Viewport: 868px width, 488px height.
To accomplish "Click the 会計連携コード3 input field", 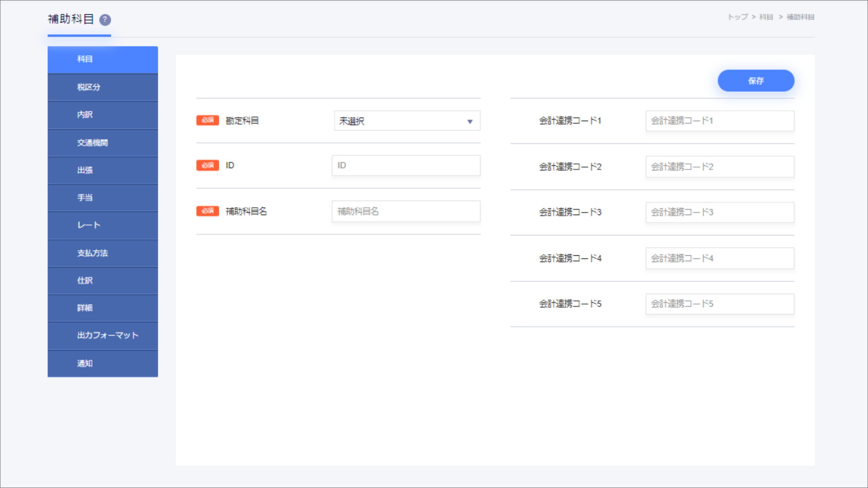I will coord(720,212).
